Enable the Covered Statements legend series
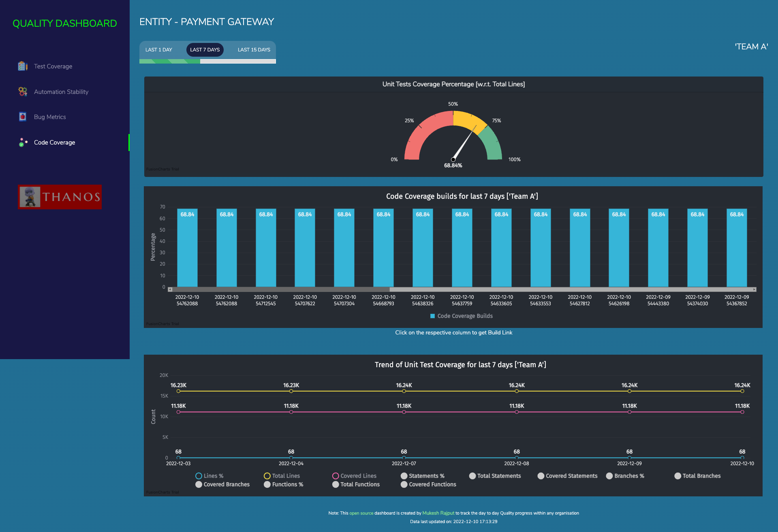The width and height of the screenshot is (778, 532). click(x=568, y=476)
